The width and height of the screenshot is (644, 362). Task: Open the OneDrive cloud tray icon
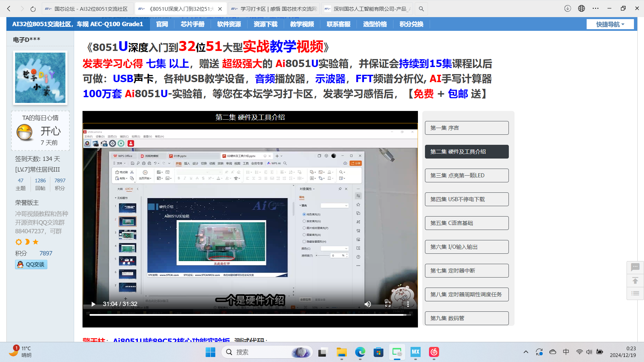tap(553, 352)
